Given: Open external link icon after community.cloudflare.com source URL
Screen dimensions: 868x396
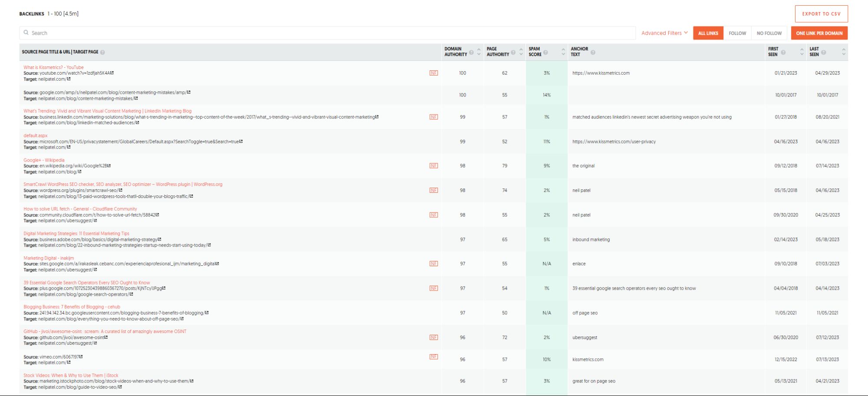Looking at the screenshot, I should coord(157,214).
